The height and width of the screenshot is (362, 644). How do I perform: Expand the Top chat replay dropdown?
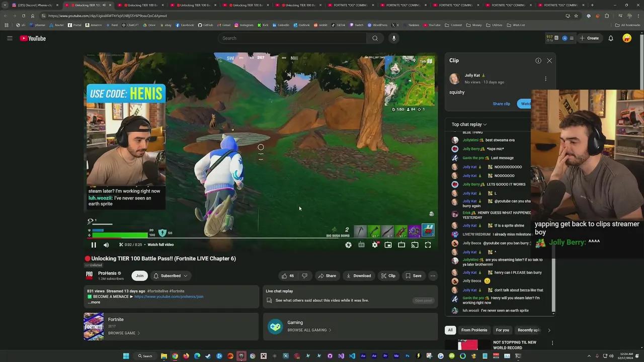(468, 124)
